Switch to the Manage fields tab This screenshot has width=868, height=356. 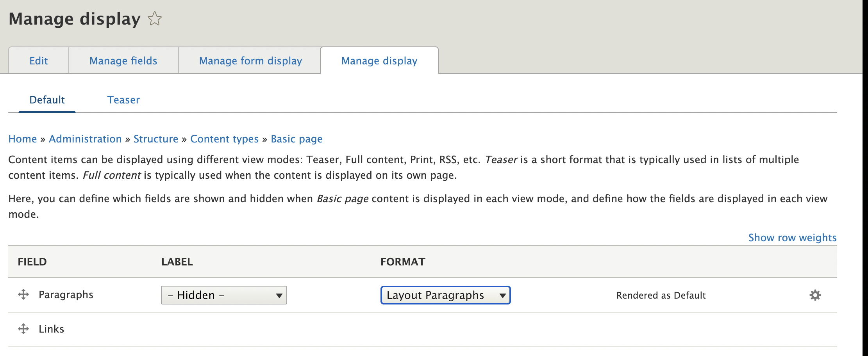[123, 61]
